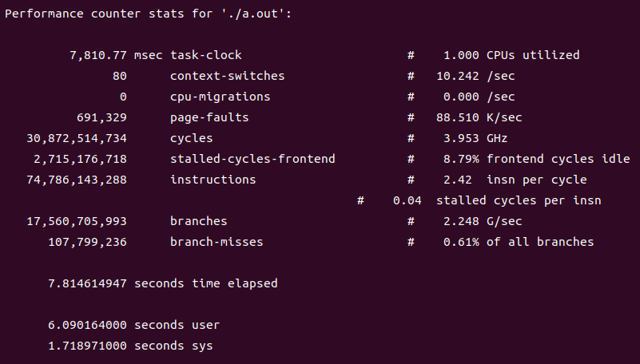Click the 'task-clock' event label

tap(206, 56)
